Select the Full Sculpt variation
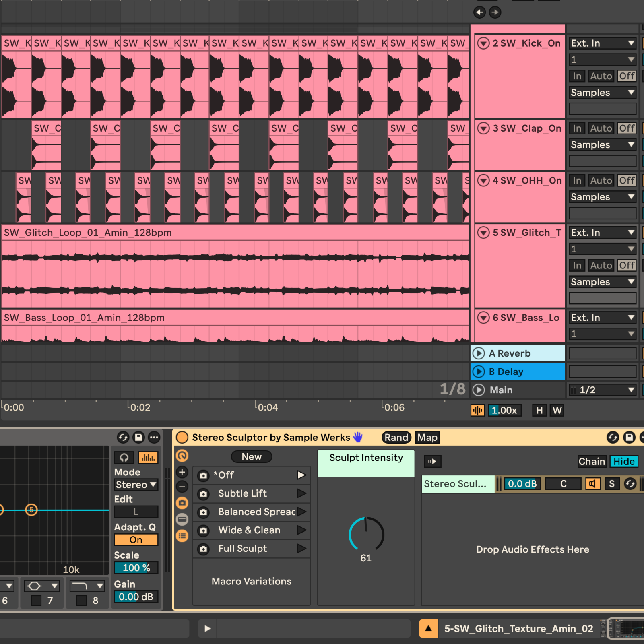Image resolution: width=644 pixels, height=644 pixels. click(242, 549)
